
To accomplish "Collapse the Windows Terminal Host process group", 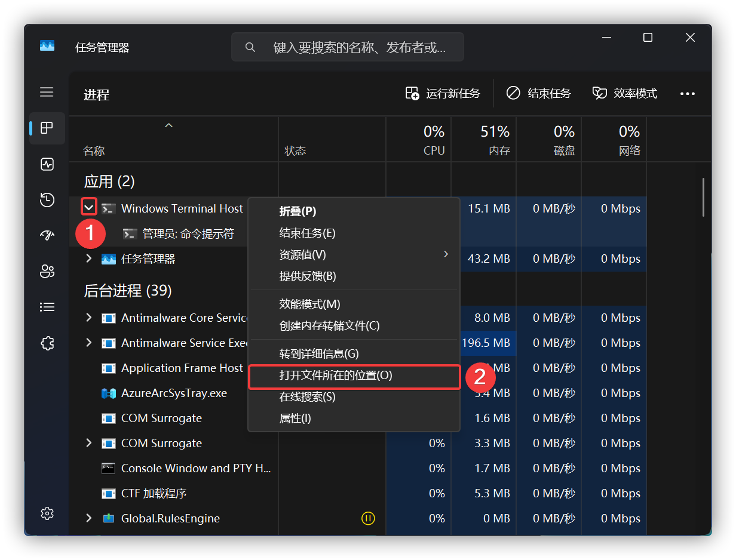I will tap(88, 207).
